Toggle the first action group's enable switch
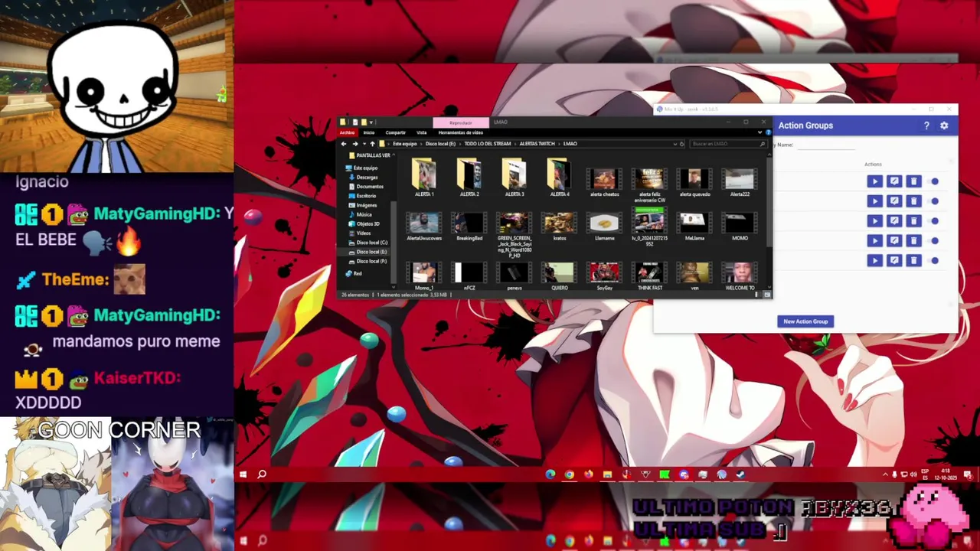Screen dimensions: 980x551 tap(934, 181)
